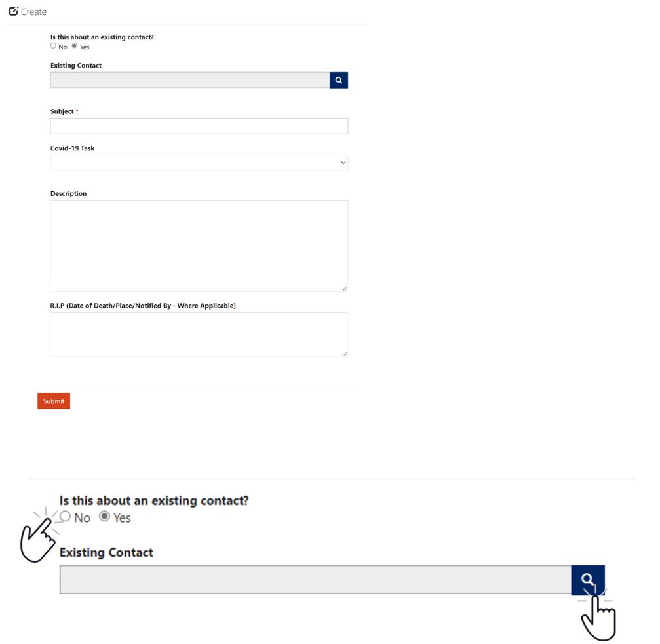
Task: Choose the enlarged Yes radio option
Action: pos(104,516)
